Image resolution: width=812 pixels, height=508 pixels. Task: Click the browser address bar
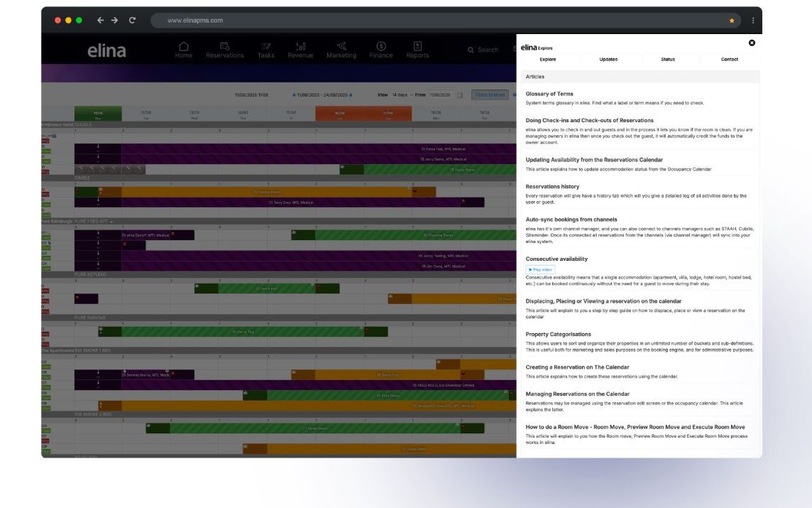(445, 20)
